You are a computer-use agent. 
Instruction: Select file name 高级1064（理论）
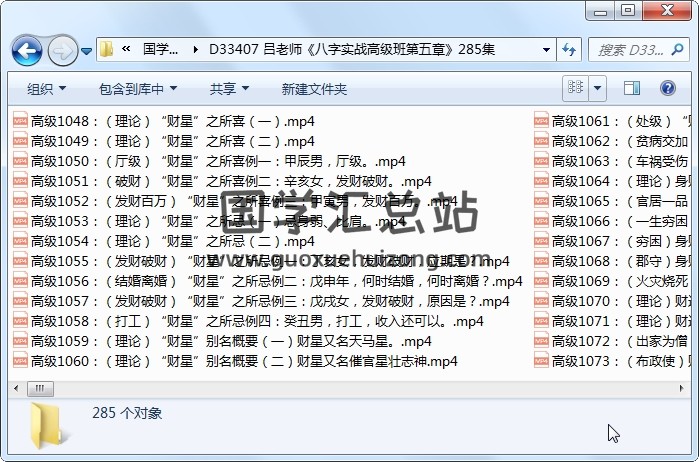pyautogui.click(x=621, y=182)
